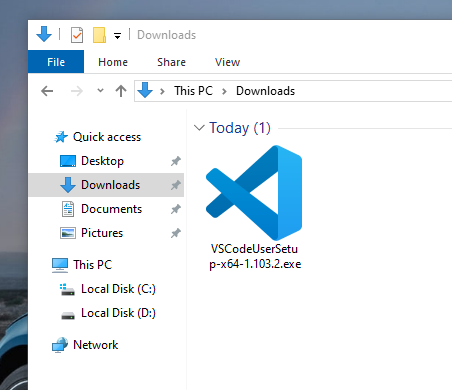Click the Downloads arrow icon in sidebar
The width and height of the screenshot is (452, 390).
click(x=68, y=185)
